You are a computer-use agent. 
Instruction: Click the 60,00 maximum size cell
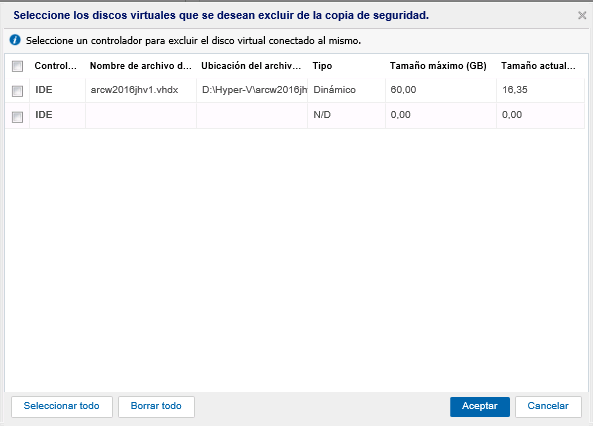click(x=441, y=90)
